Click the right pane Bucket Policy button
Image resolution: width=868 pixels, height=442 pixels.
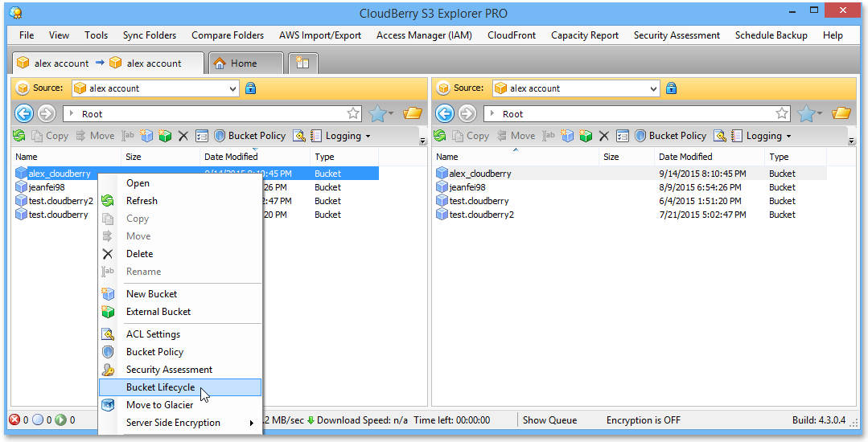670,136
